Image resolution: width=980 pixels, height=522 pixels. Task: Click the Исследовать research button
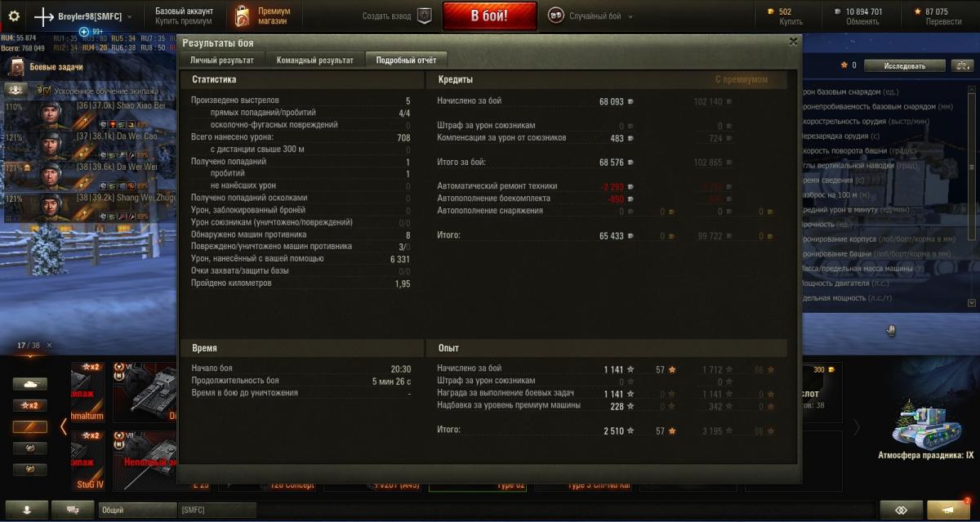click(905, 65)
